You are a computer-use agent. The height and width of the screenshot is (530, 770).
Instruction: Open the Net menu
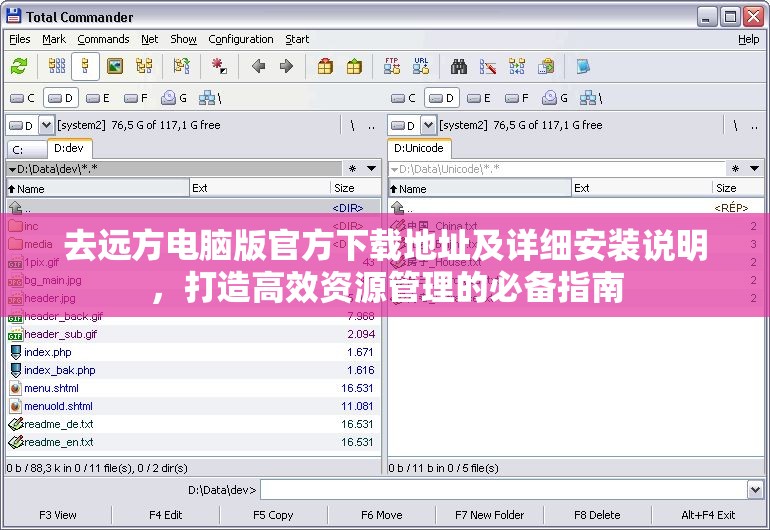click(149, 39)
